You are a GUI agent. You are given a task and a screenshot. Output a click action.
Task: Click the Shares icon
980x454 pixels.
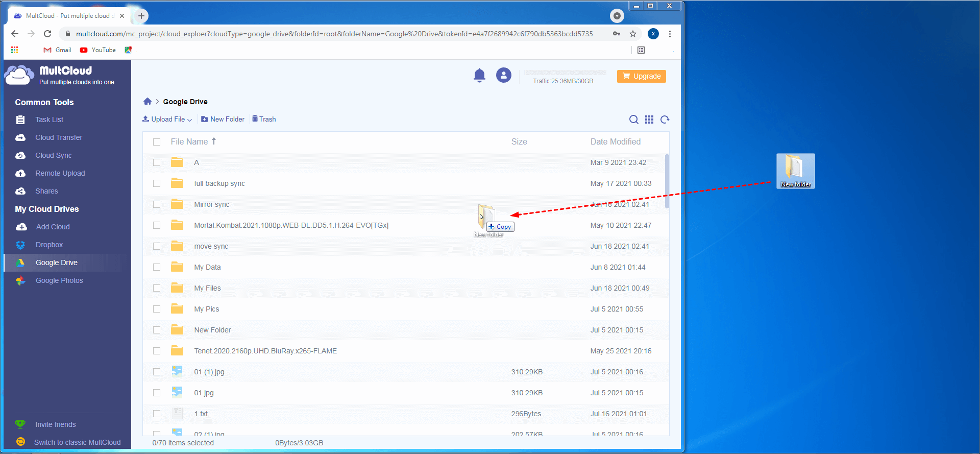click(20, 192)
